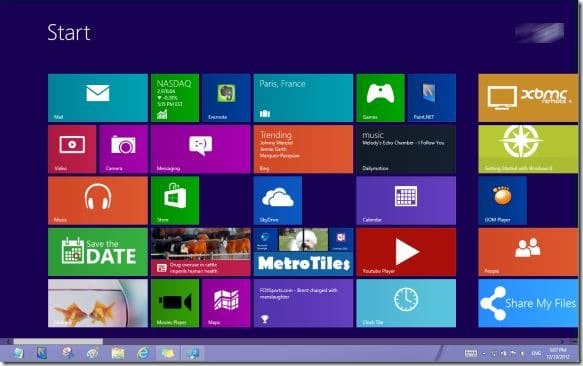Open the Clock Tile app
583x366 pixels.
[406, 303]
